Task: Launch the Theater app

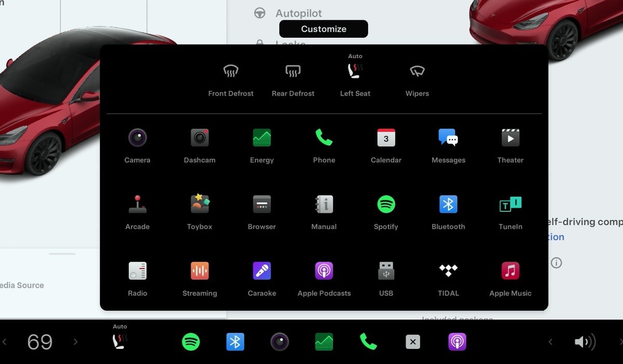Action: pos(510,146)
